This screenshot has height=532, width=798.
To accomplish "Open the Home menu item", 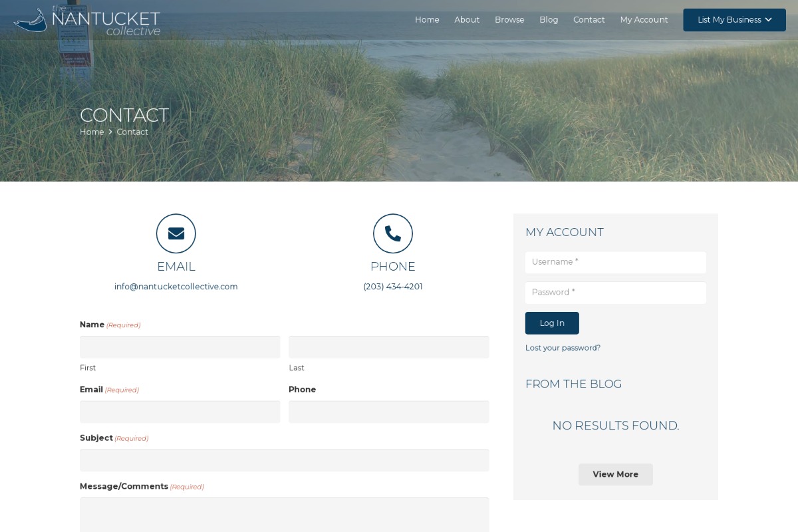I will pos(427,20).
